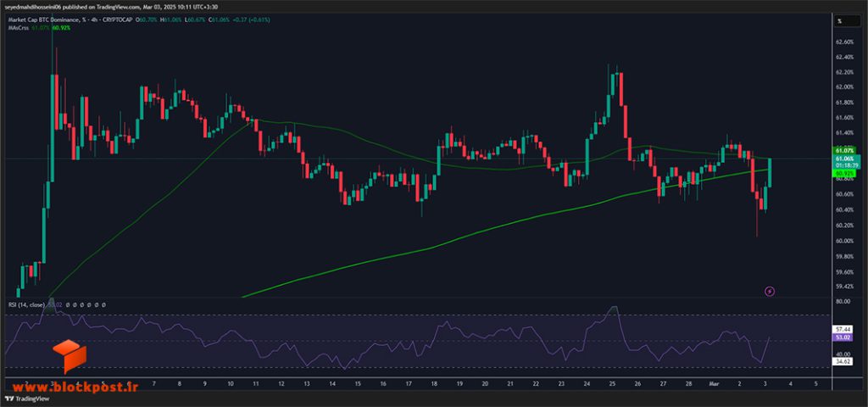The height and width of the screenshot is (407, 868).
Task: Click the MAsCrss indicator legend
Action: click(x=18, y=26)
